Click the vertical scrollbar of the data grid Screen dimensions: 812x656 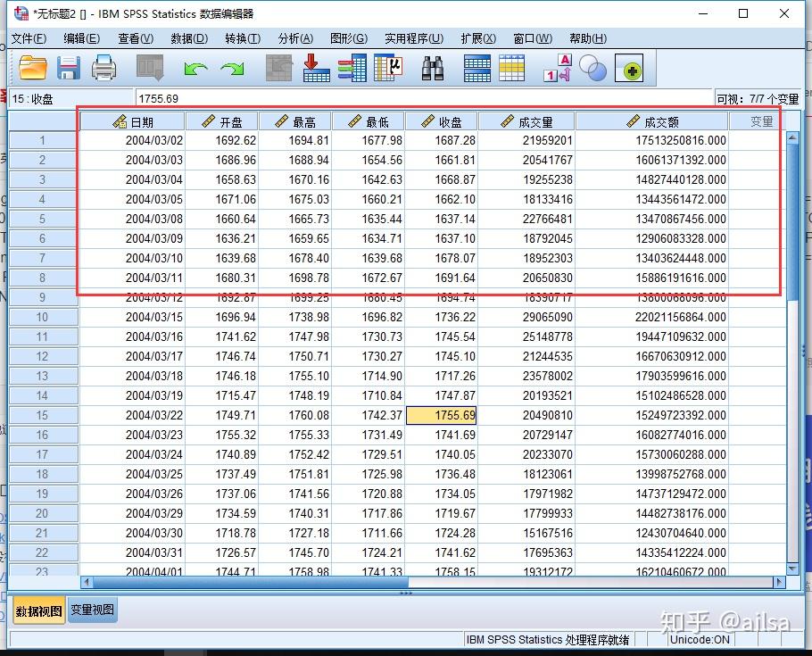click(x=792, y=357)
